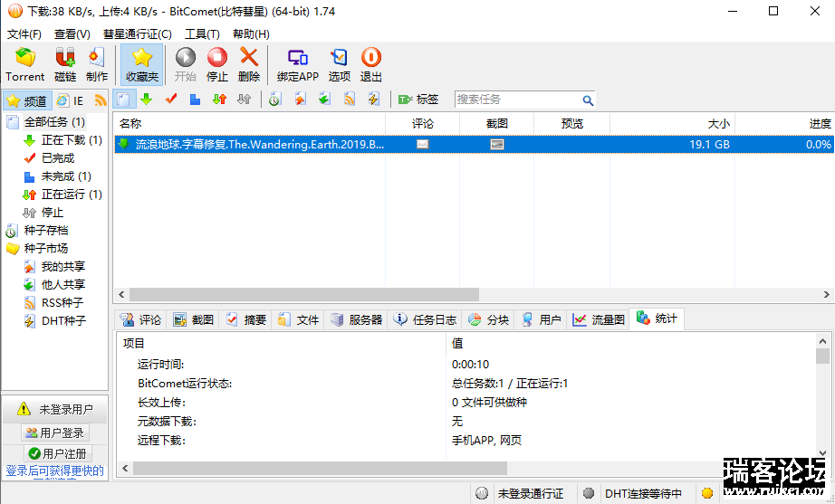Click the RSS torrent icon in list toolbar

350,99
